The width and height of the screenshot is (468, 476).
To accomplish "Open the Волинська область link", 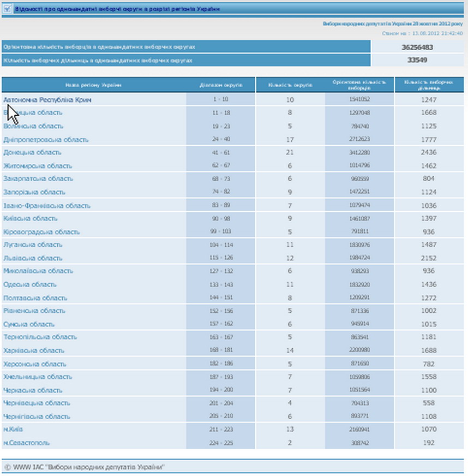I will click(x=33, y=126).
